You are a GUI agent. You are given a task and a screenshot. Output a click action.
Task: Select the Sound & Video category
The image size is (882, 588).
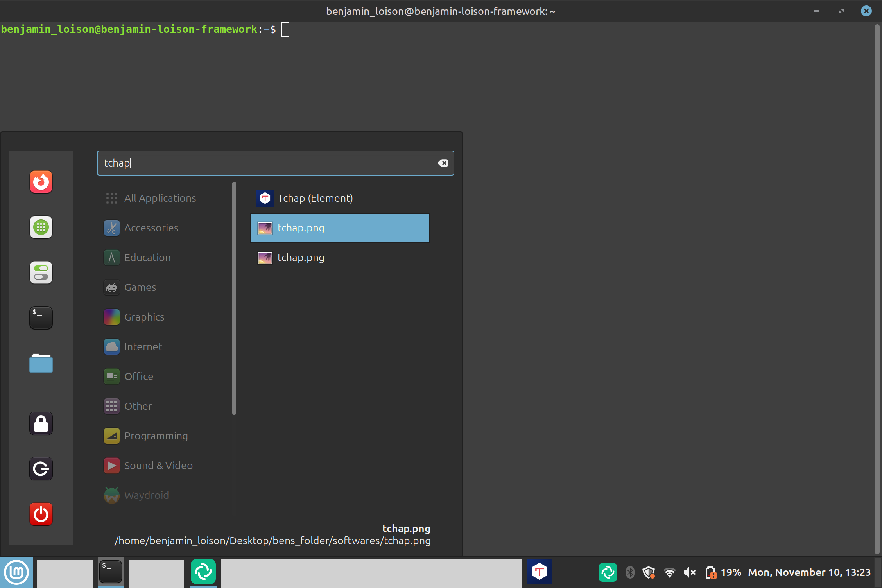158,466
